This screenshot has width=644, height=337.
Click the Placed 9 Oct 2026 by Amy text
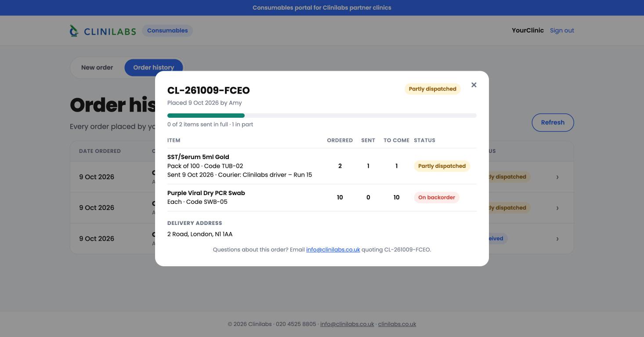[x=205, y=103]
